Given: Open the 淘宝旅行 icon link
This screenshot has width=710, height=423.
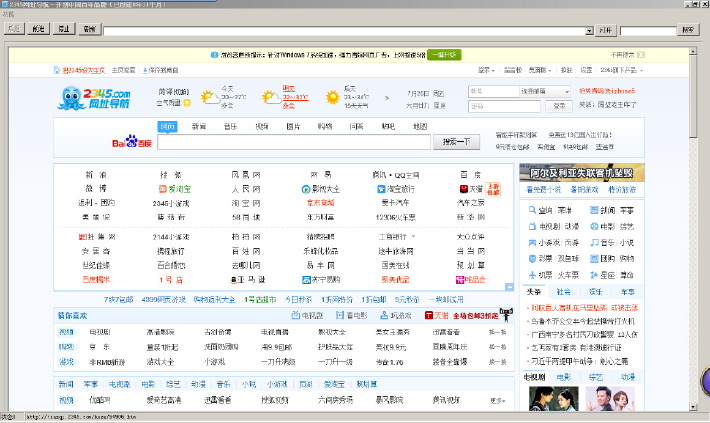Looking at the screenshot, I should pos(381,188).
